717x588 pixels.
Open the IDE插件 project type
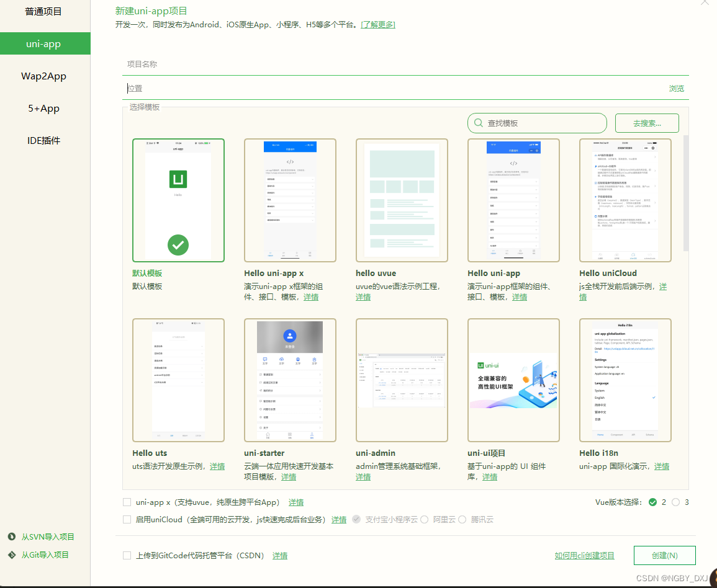click(43, 140)
